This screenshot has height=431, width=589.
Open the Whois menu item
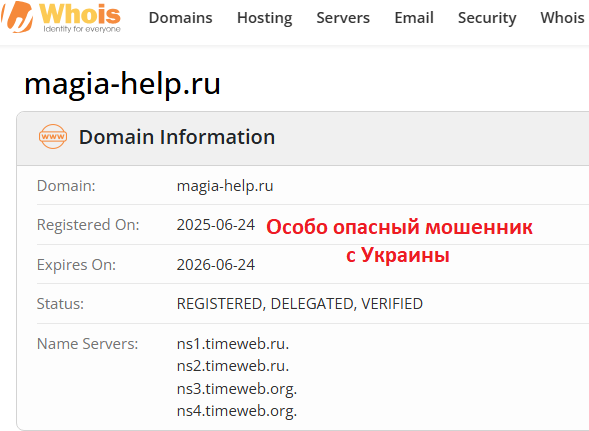click(x=562, y=18)
